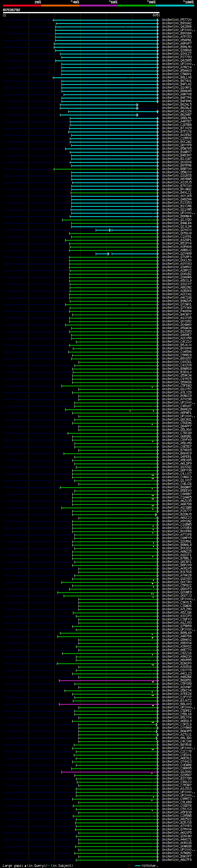The image size is (197, 868).
Task: Select the UniRef100_P27793 label
Action: 176,57
